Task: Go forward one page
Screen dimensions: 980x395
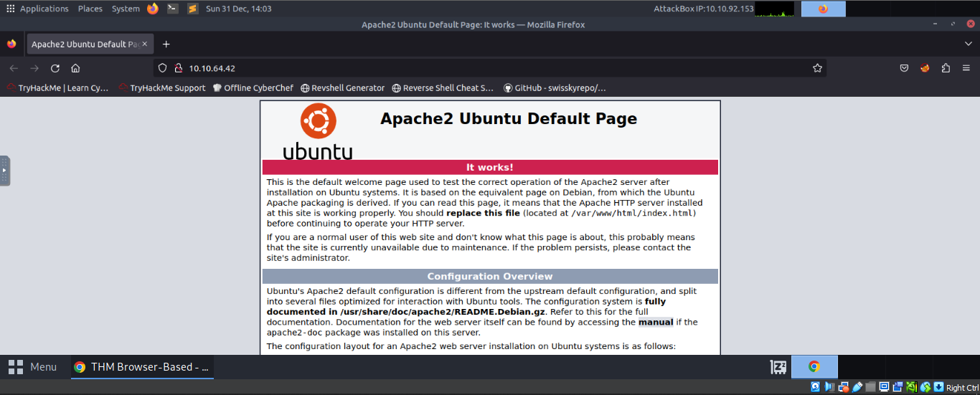Action: coord(34,68)
